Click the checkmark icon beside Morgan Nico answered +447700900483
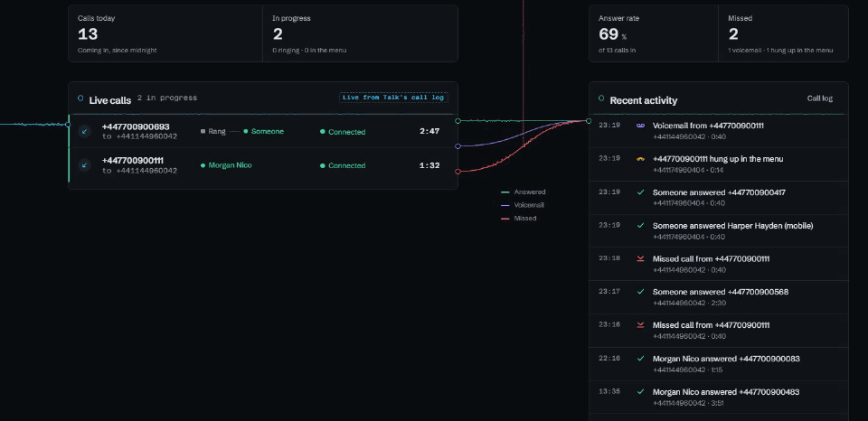868x421 pixels. 640,392
